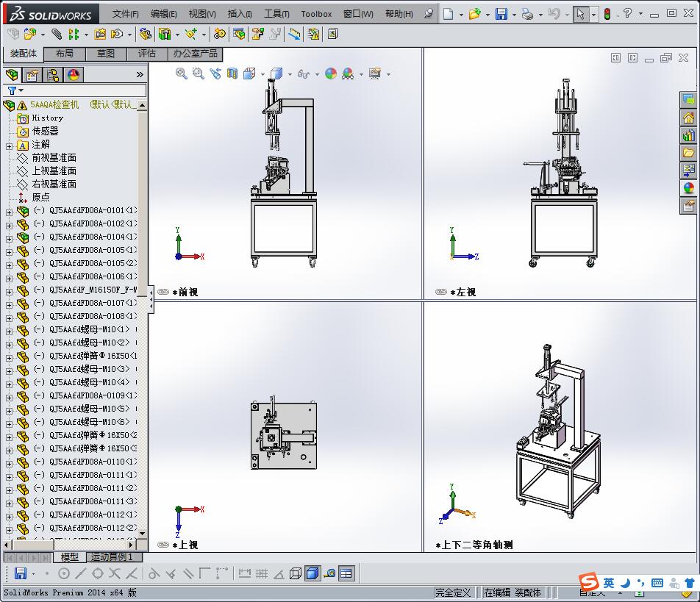Click the Reference Geometry icon
Screen dimensions: 700x602
point(191,34)
